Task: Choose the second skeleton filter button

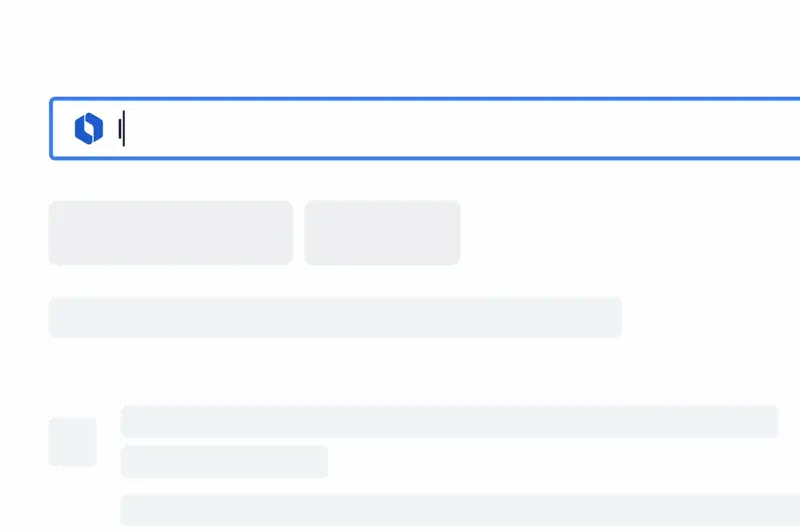Action: point(382,233)
